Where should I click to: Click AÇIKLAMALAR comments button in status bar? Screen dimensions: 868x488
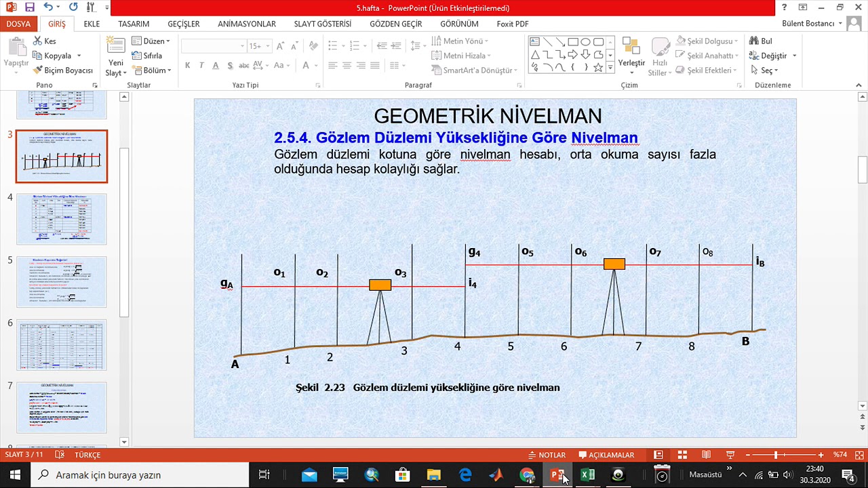pos(606,455)
